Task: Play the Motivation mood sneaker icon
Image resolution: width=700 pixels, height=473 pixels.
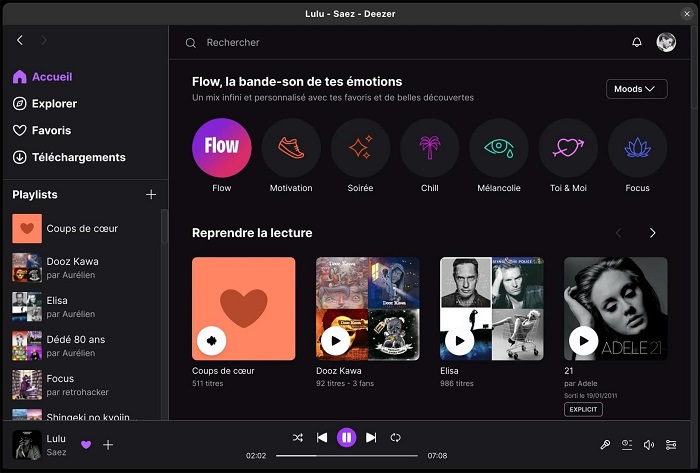Action: point(291,148)
